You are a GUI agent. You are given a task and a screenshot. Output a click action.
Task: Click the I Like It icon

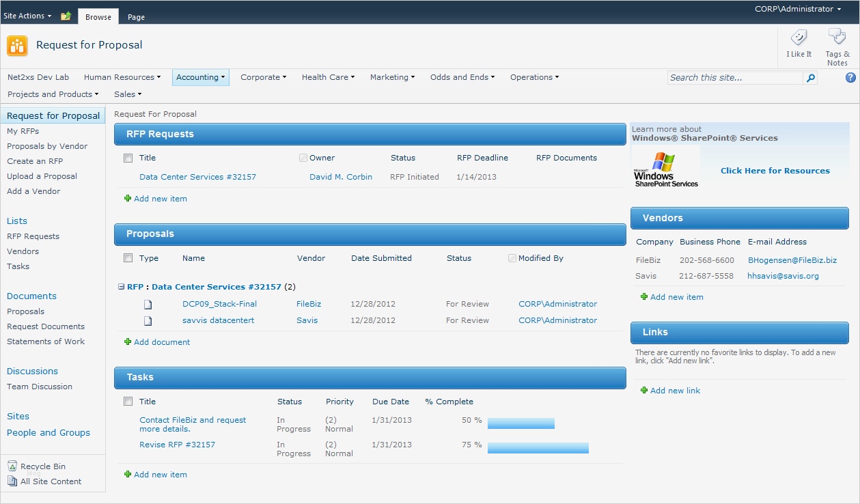click(x=799, y=38)
